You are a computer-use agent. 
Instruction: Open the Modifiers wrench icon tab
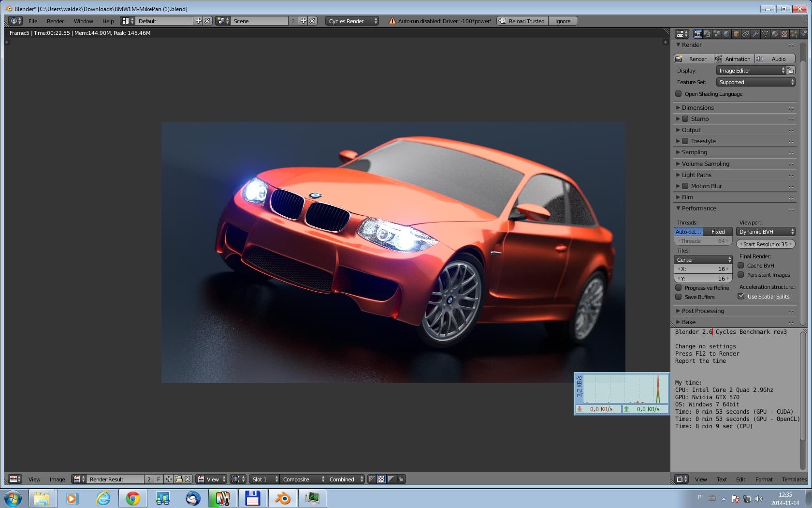coord(755,34)
